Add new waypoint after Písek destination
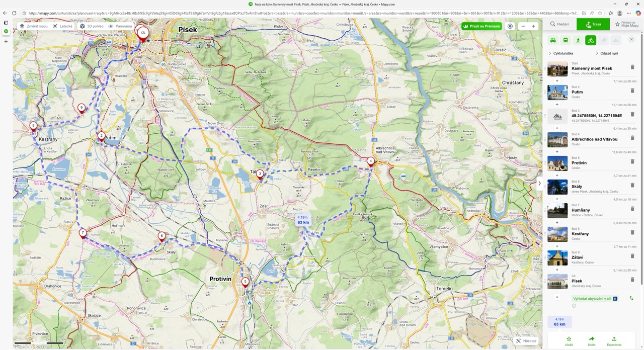Screen dimensions: 644x350 (x=557, y=297)
